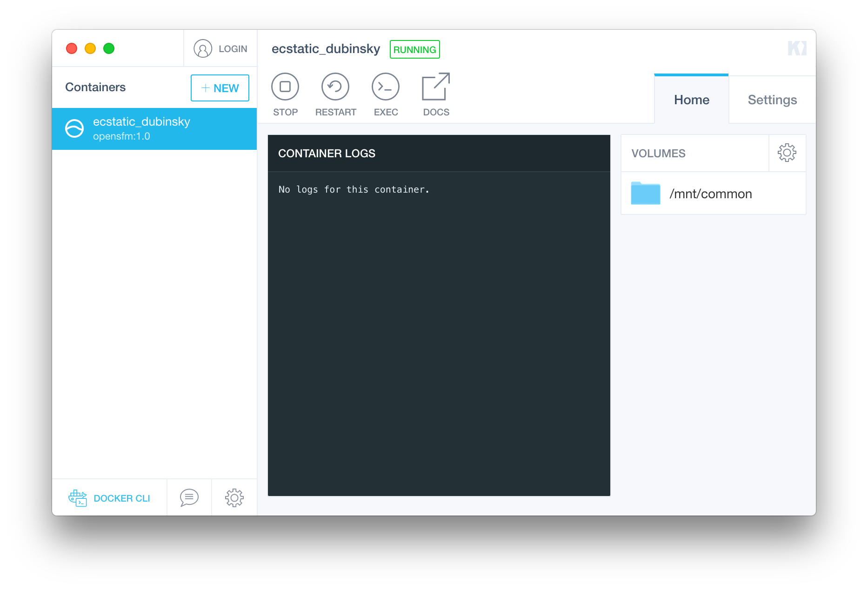
Task: Switch to the Settings tab
Action: click(x=772, y=99)
